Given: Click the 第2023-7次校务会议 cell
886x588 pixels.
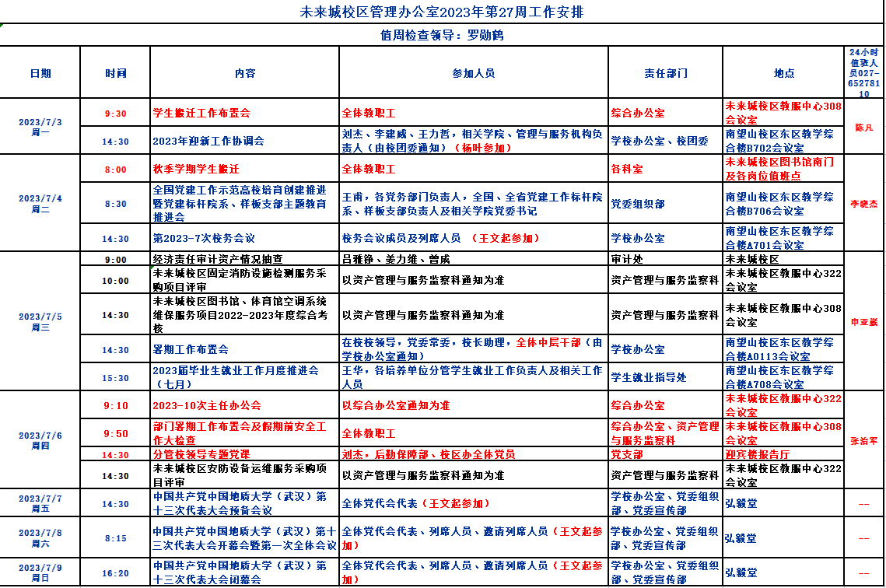Looking at the screenshot, I should coord(245,238).
